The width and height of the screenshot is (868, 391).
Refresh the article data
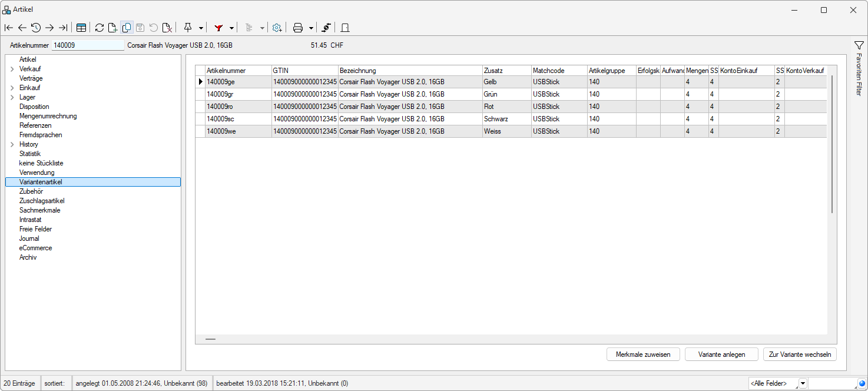tap(100, 28)
